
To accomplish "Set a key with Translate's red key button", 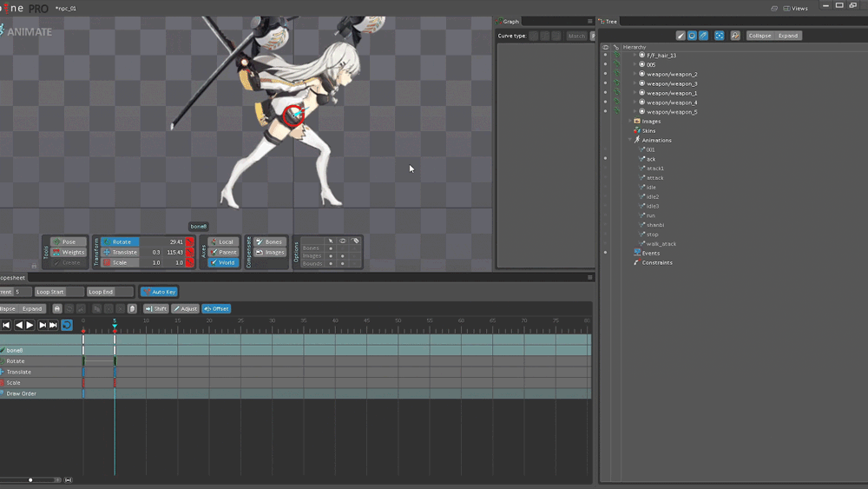I will pyautogui.click(x=190, y=252).
